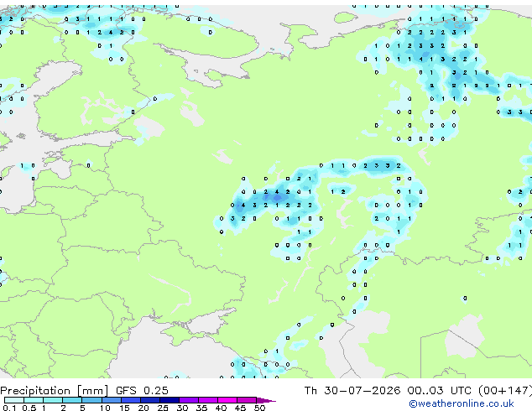The height and width of the screenshot is (411, 532).
Task: Select the legend swatch between 15 and 20
Action: (x=130, y=400)
